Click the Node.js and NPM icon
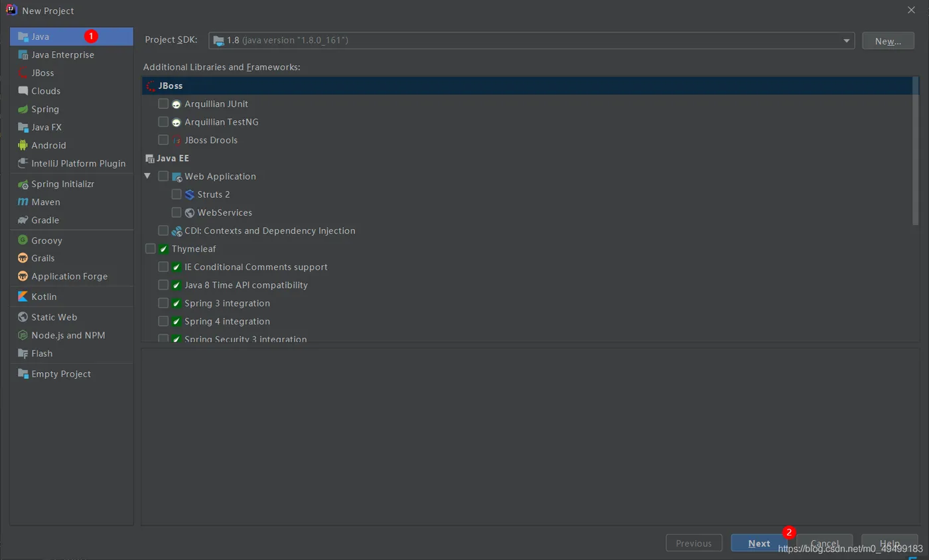This screenshot has height=560, width=929. tap(23, 335)
